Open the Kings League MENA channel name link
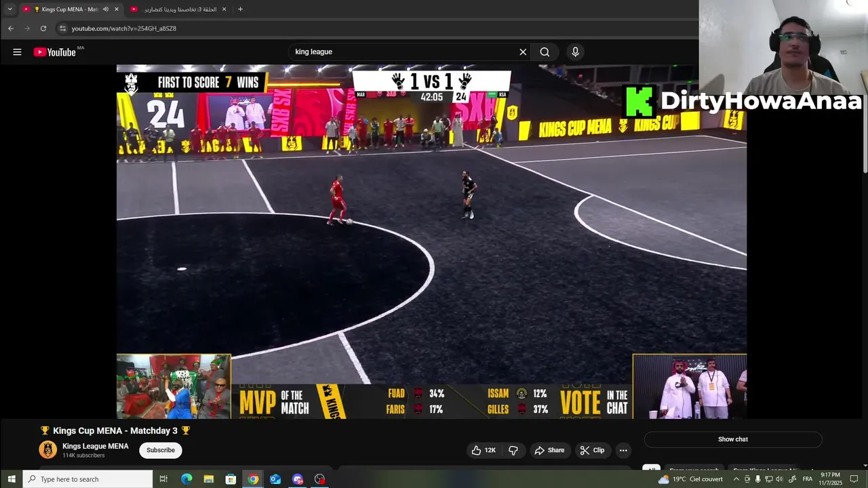The height and width of the screenshot is (488, 868). tap(96, 446)
